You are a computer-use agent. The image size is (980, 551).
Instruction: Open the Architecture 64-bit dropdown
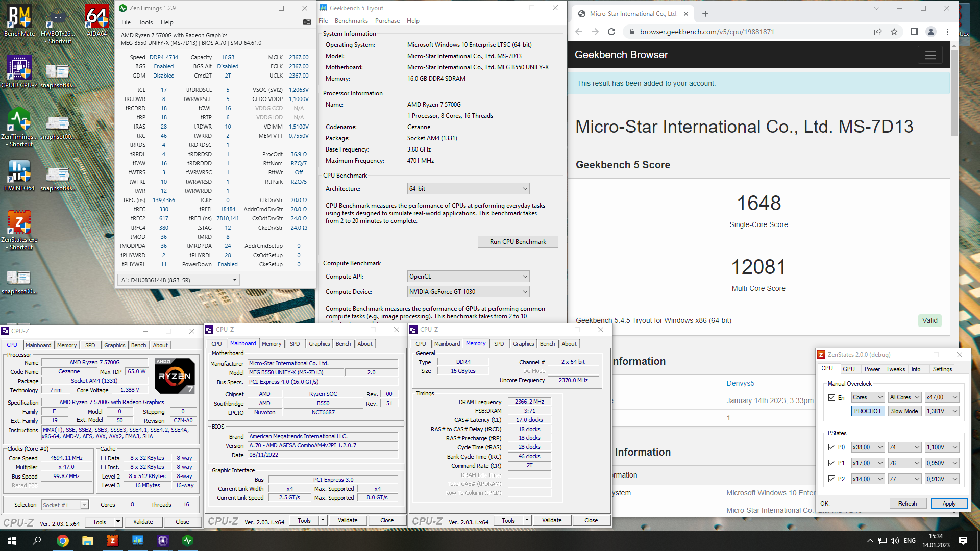pos(468,189)
